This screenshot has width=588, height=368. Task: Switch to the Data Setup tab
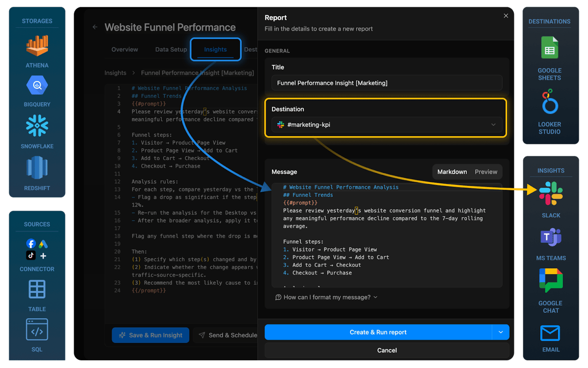click(171, 49)
